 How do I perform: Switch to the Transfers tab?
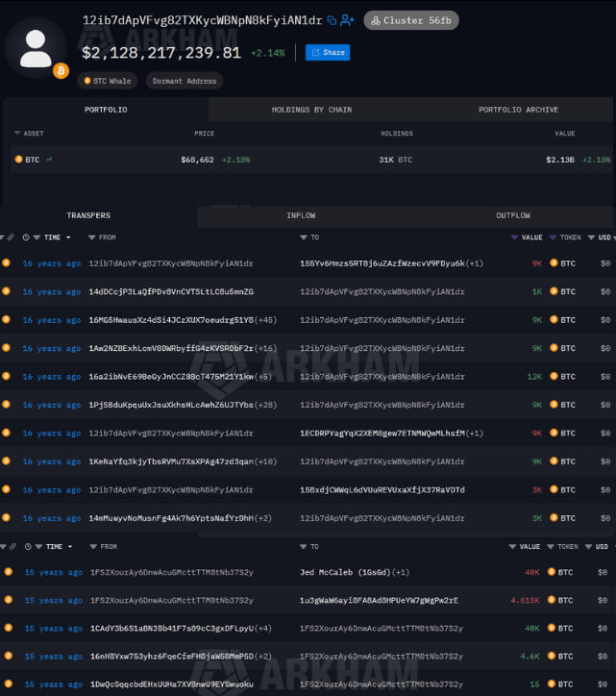click(x=88, y=215)
